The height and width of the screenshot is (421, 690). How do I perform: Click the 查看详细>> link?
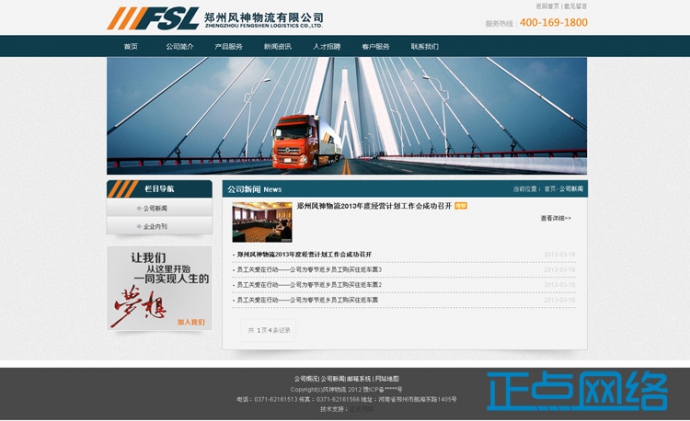[556, 218]
